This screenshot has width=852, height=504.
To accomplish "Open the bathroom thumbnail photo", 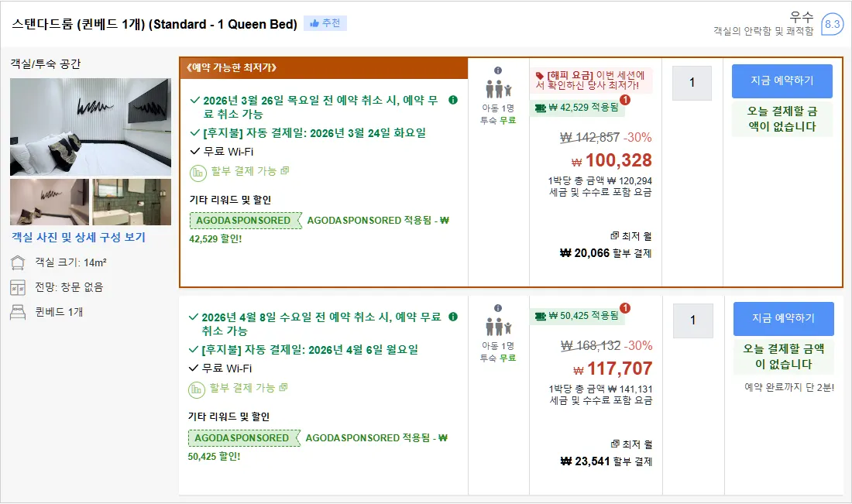I will 132,202.
